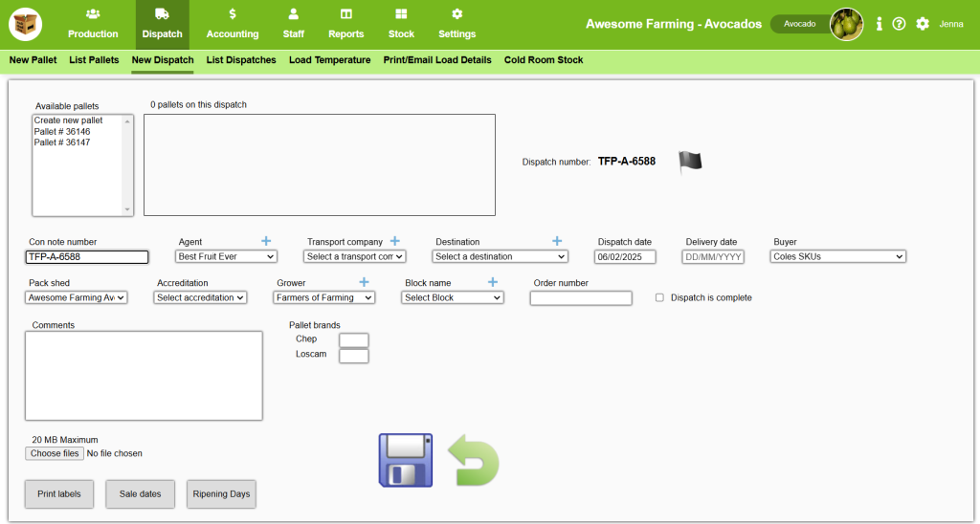
Task: Open the help question mark icon
Action: click(x=899, y=24)
